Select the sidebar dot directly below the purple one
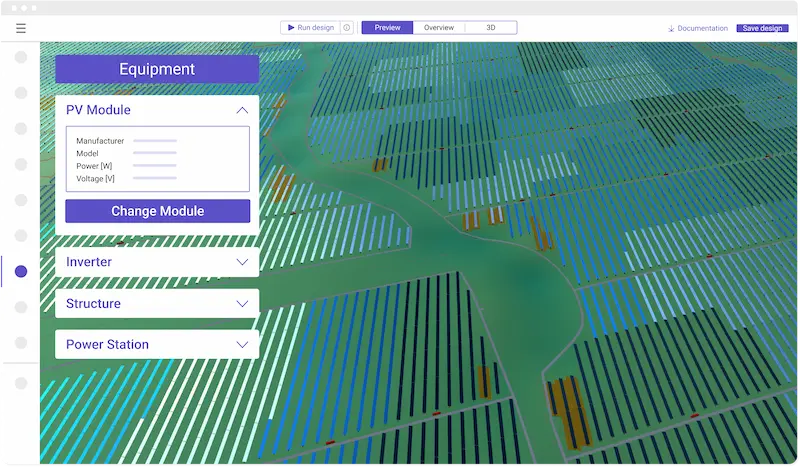800x467 pixels. 21,307
